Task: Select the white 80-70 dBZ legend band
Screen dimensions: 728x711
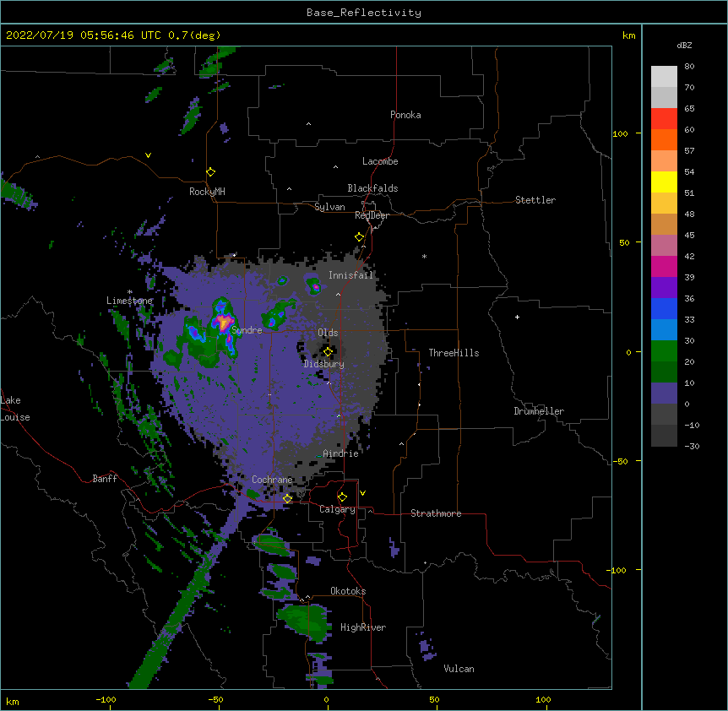Action: point(664,77)
